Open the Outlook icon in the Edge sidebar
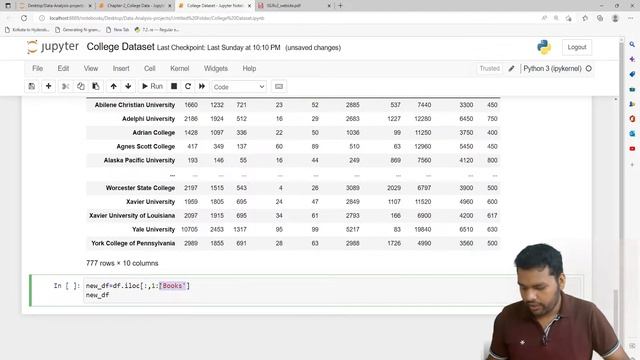 tap(632, 133)
